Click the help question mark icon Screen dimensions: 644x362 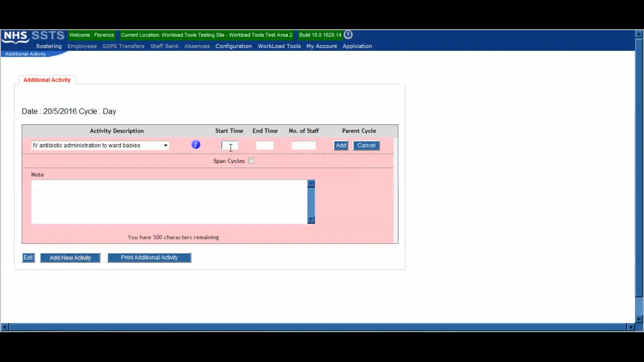coord(348,35)
